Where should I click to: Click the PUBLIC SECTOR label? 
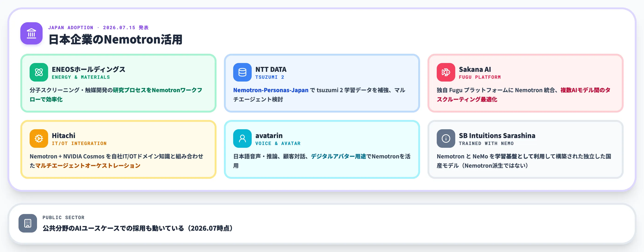coord(64,217)
